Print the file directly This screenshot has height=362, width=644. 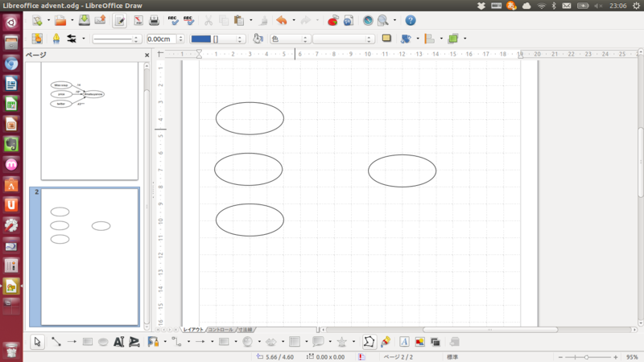point(154,20)
